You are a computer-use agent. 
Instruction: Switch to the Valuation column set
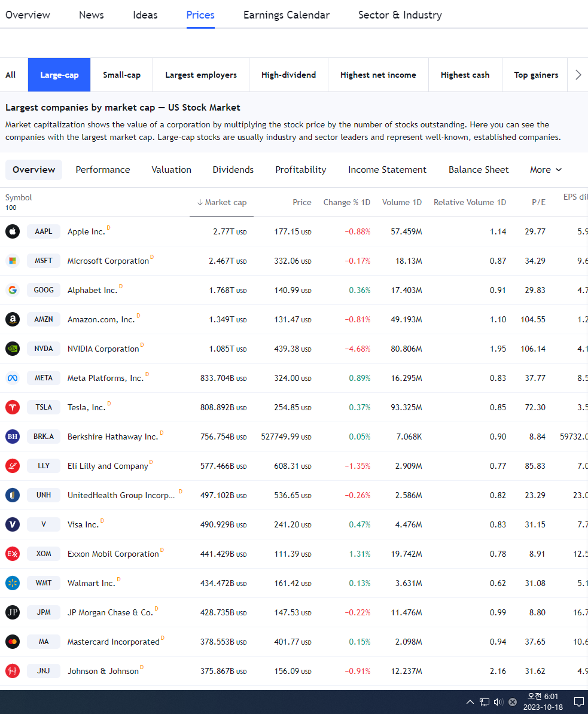pos(171,169)
